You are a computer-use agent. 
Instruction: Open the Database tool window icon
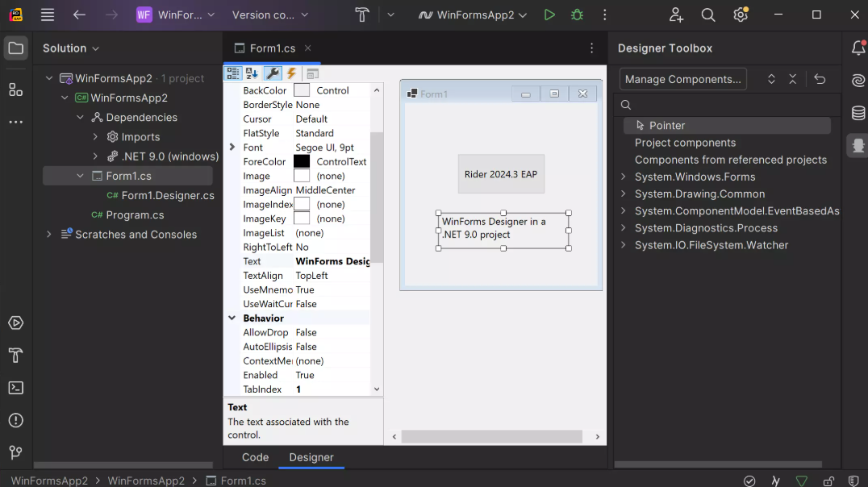tap(858, 112)
